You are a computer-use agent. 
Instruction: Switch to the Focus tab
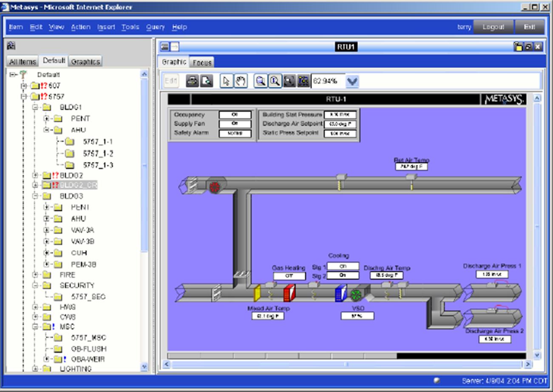click(202, 62)
